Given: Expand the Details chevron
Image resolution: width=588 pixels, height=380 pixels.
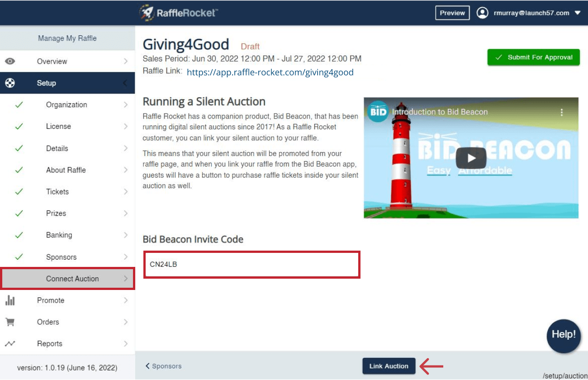Looking at the screenshot, I should pyautogui.click(x=126, y=148).
